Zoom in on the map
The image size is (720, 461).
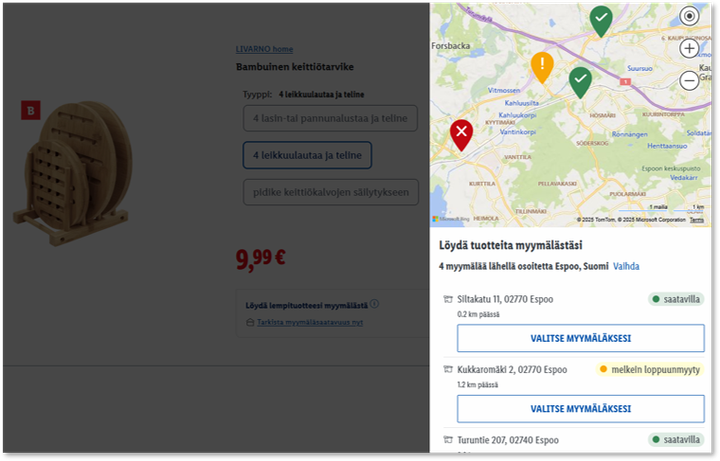point(689,48)
